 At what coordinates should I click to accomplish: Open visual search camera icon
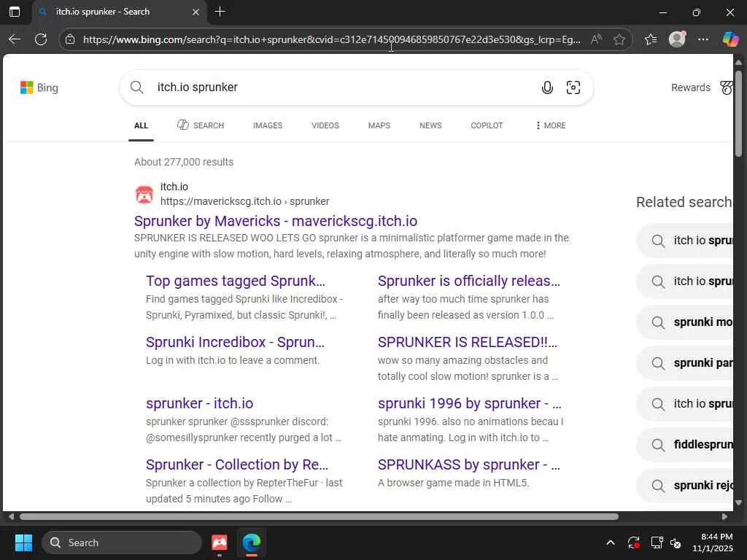coord(573,87)
